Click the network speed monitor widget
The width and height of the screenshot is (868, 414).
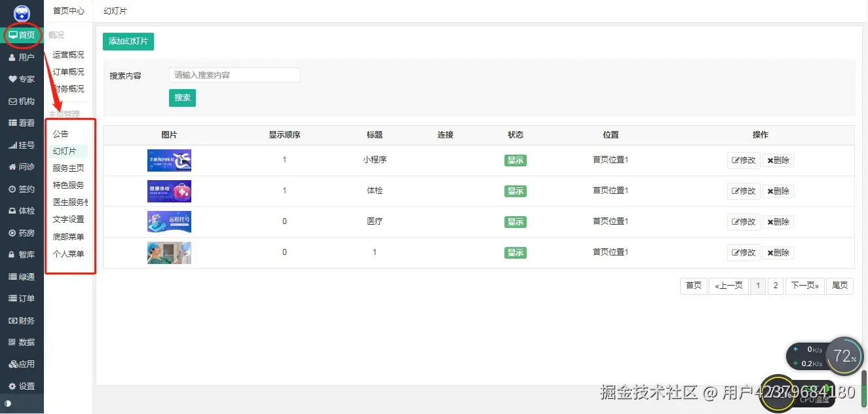click(808, 357)
